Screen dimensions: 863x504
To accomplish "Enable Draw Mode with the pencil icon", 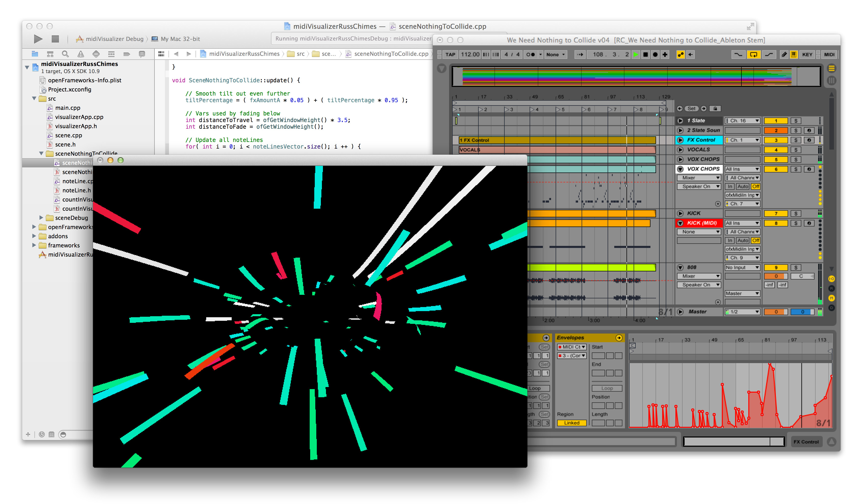I will pos(784,54).
